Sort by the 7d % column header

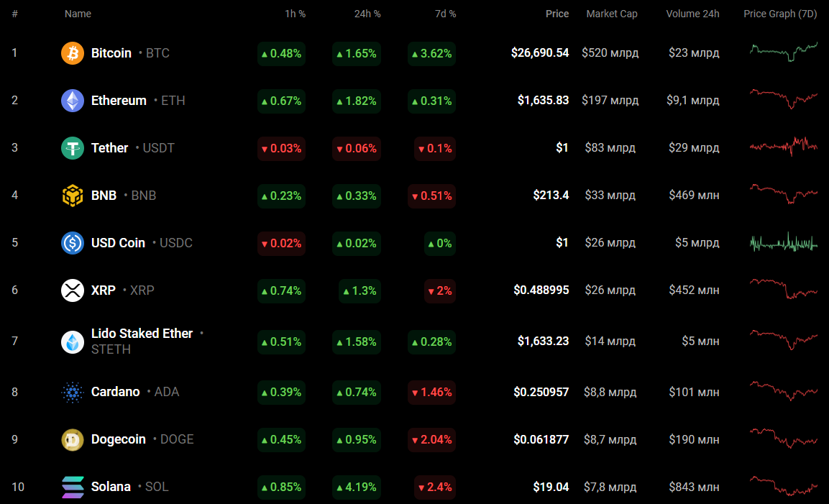(445, 14)
